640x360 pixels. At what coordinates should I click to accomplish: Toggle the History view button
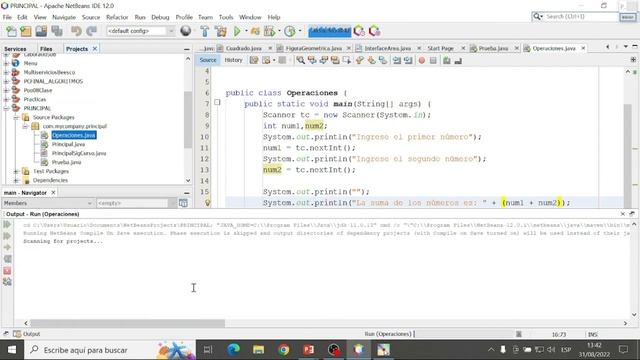pyautogui.click(x=233, y=60)
